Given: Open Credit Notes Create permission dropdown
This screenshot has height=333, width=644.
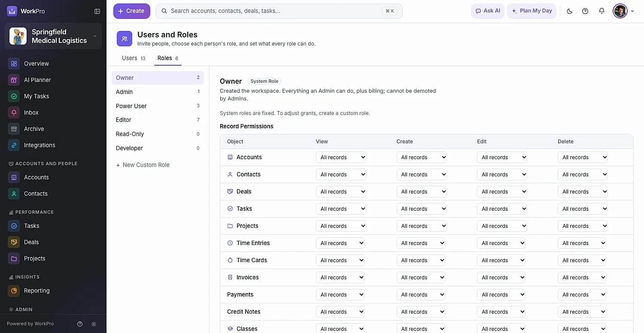Looking at the screenshot, I should point(421,312).
